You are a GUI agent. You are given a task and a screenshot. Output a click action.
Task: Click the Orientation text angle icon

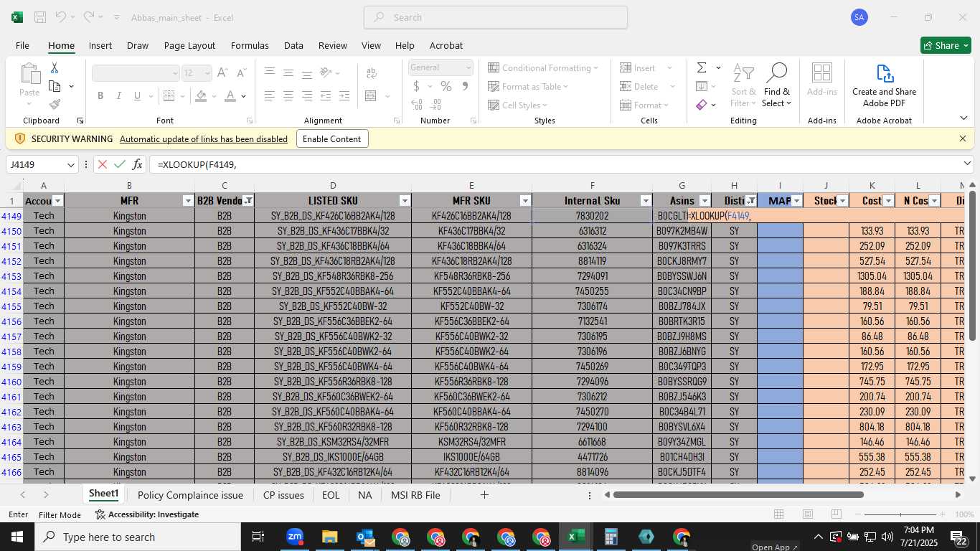point(326,72)
